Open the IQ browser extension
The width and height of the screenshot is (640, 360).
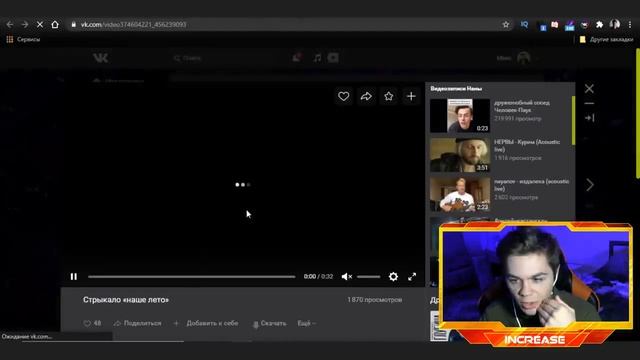[x=524, y=24]
